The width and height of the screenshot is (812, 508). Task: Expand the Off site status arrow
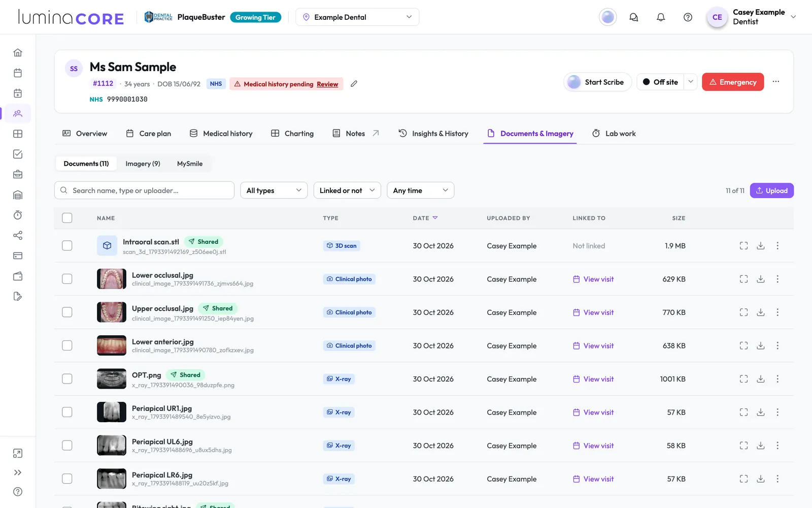point(691,82)
